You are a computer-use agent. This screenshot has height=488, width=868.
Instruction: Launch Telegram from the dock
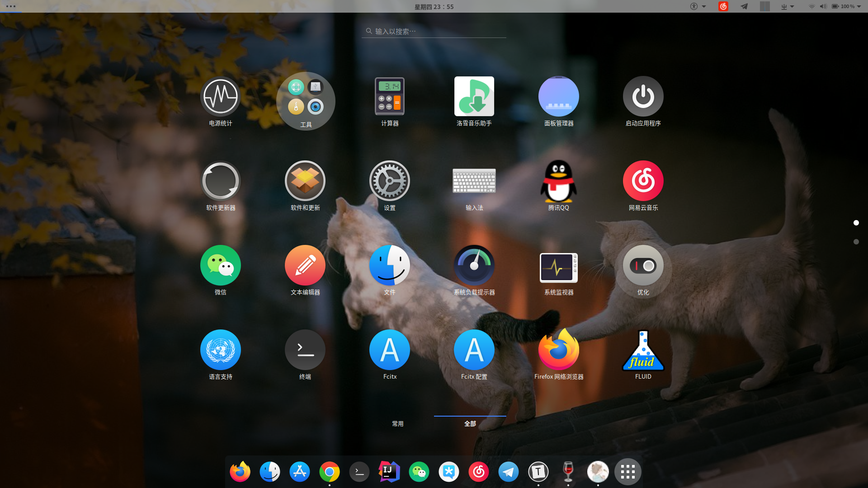click(x=509, y=472)
